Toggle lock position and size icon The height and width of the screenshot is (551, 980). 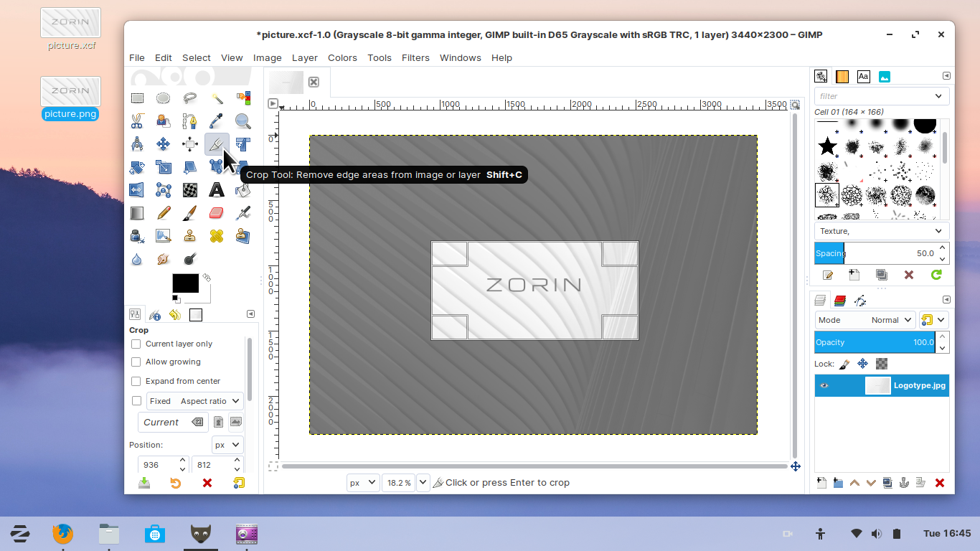(863, 364)
